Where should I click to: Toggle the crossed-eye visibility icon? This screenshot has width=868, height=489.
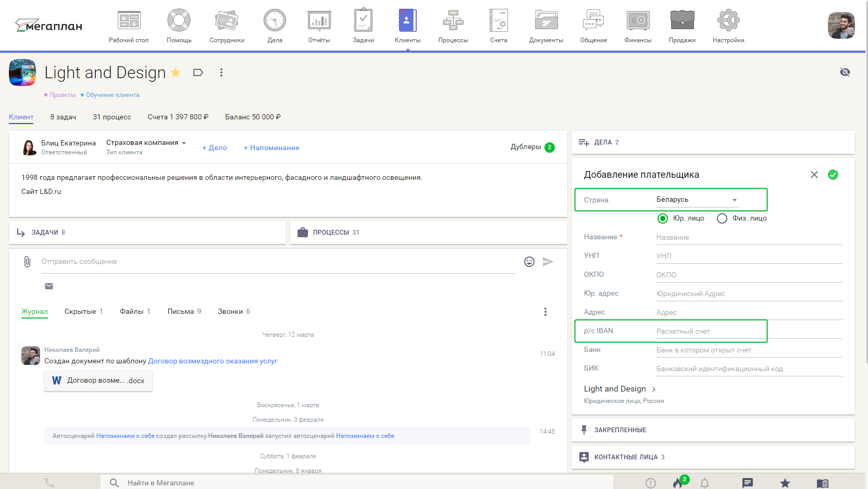(x=845, y=72)
